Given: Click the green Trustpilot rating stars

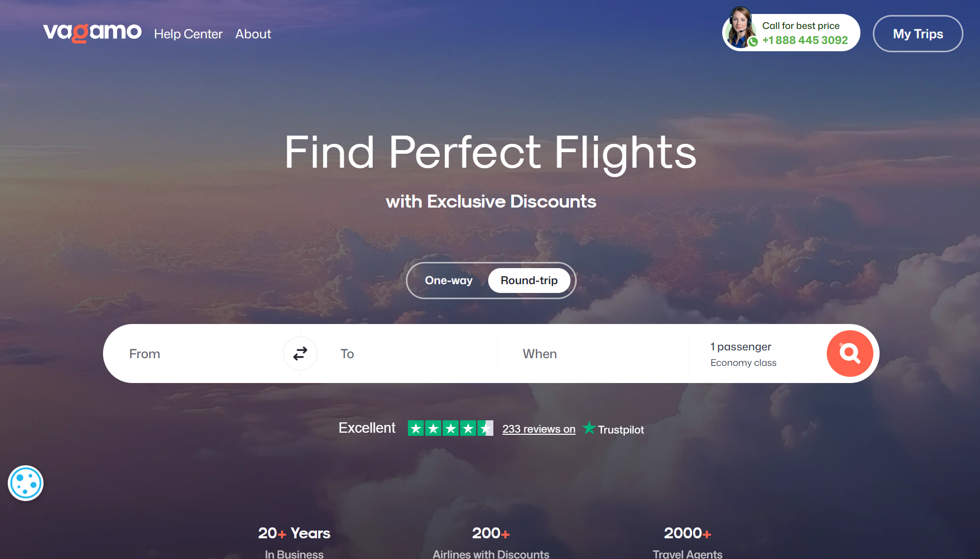Looking at the screenshot, I should [x=450, y=428].
